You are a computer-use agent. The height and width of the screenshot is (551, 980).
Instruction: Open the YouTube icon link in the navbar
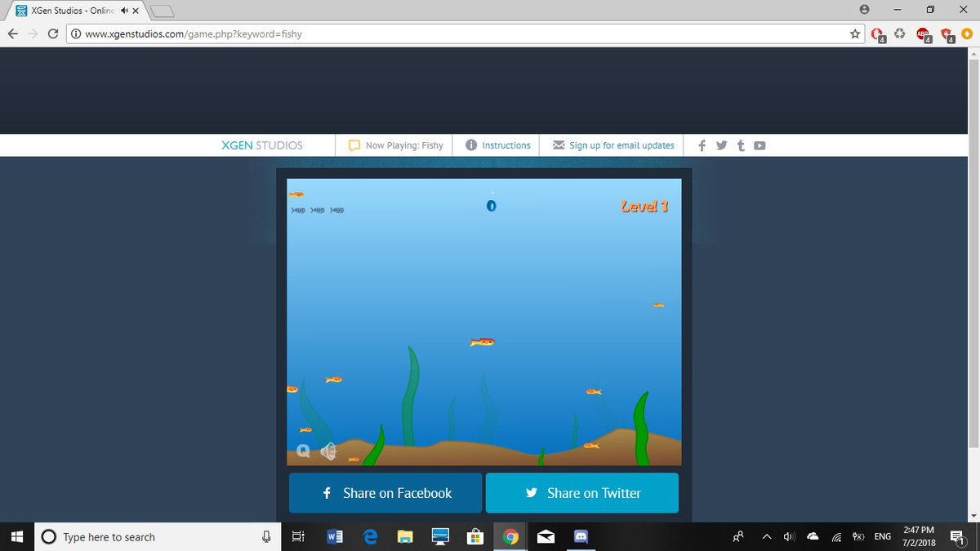(x=759, y=145)
